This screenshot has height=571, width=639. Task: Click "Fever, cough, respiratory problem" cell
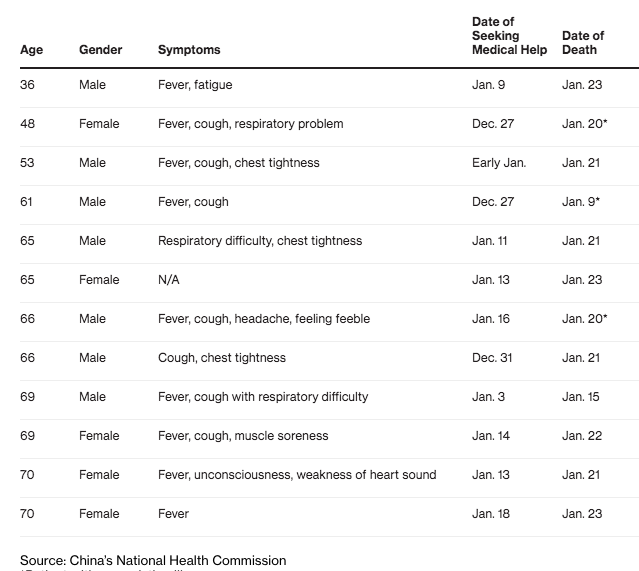[250, 124]
